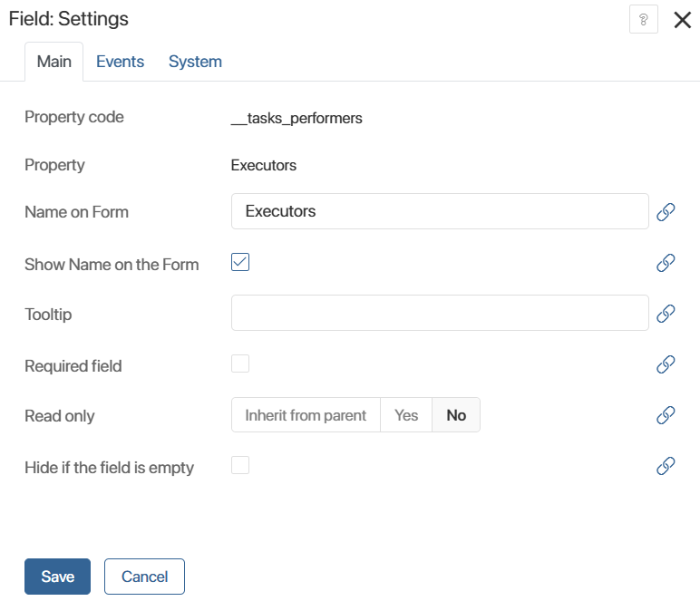Image resolution: width=700 pixels, height=601 pixels.
Task: Uncheck Show Name on the Form checkbox
Action: (240, 263)
